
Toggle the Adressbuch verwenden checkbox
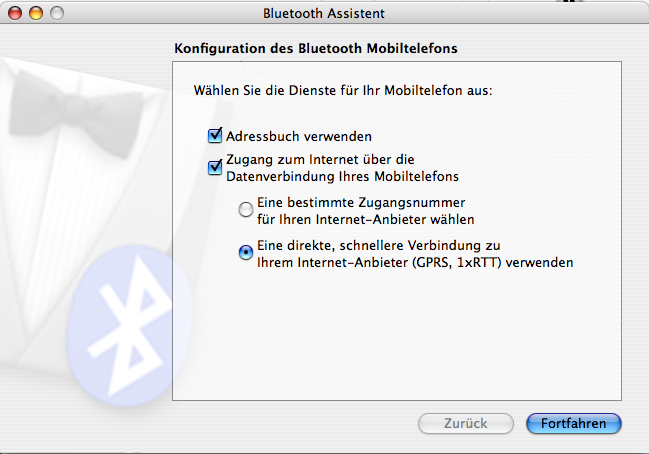pyautogui.click(x=215, y=135)
